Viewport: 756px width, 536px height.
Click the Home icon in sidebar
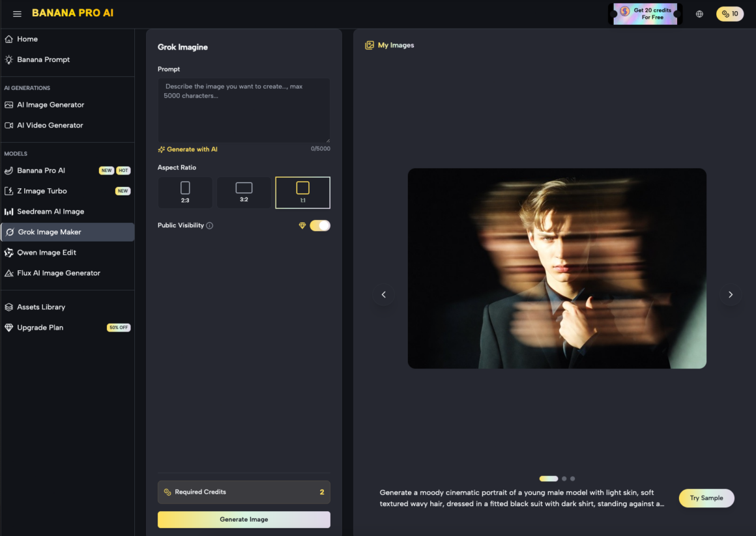[x=9, y=39]
